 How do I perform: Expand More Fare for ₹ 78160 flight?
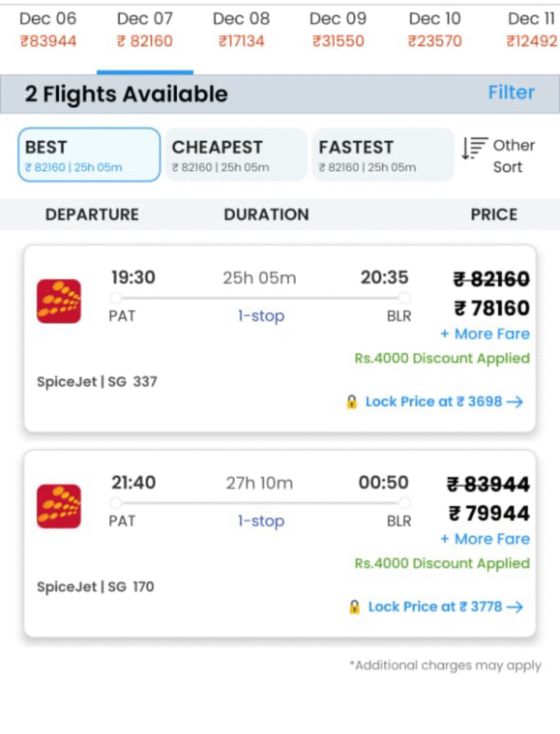click(485, 334)
